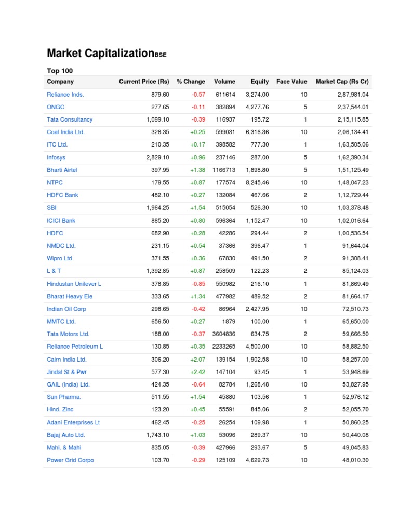The height and width of the screenshot is (532, 399).
Task: Click Power Grid market cap 48,010.30
Action: pyautogui.click(x=355, y=460)
